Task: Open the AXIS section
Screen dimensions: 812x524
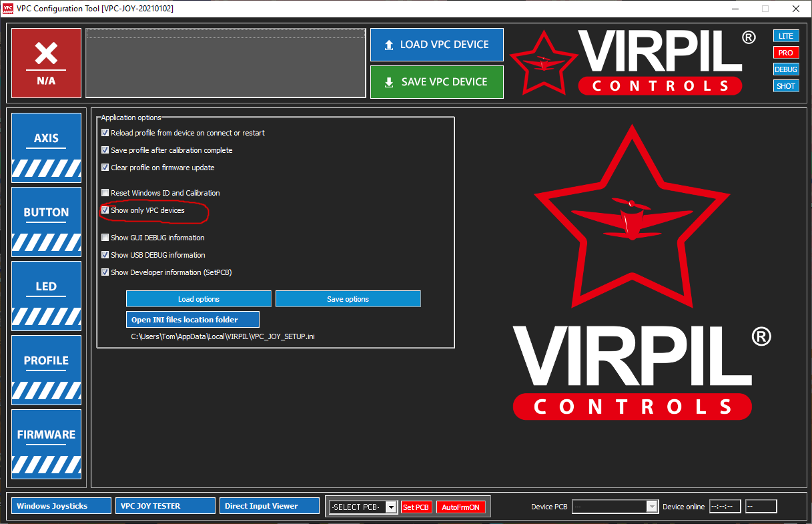Action: 46,148
